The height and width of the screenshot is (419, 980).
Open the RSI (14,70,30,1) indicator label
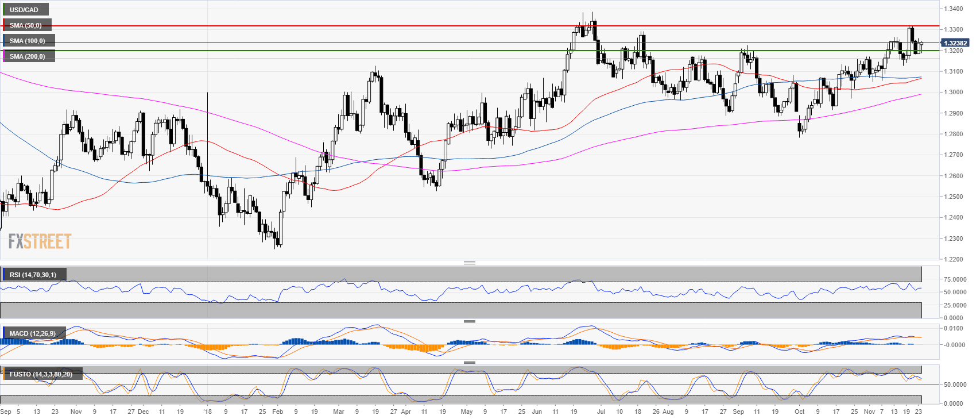point(33,275)
